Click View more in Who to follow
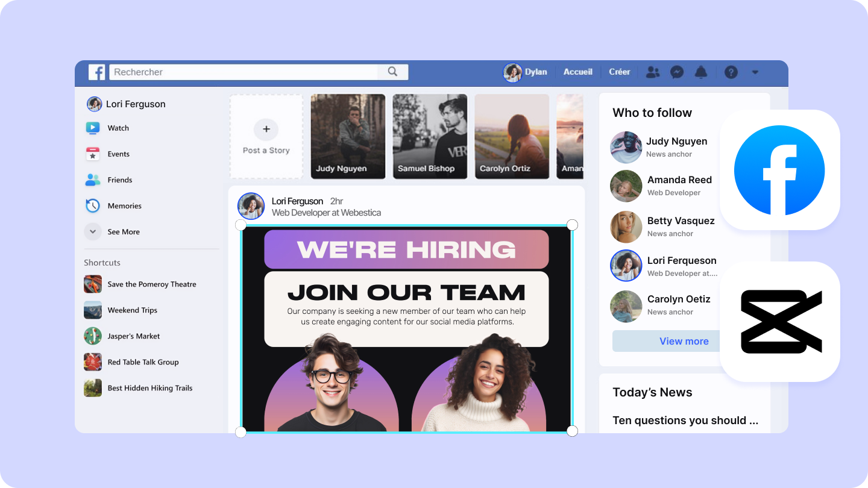868x488 pixels. pos(684,341)
